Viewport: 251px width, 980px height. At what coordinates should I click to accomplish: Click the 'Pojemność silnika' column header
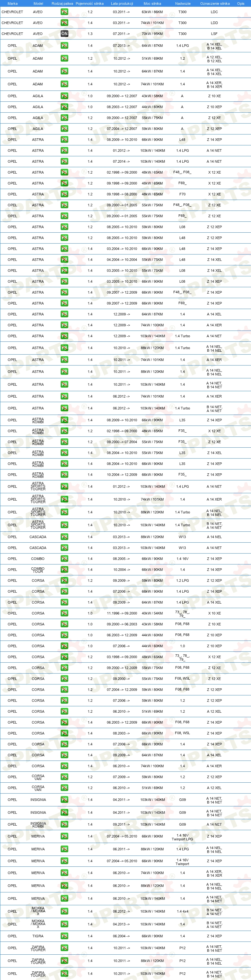[x=90, y=4]
